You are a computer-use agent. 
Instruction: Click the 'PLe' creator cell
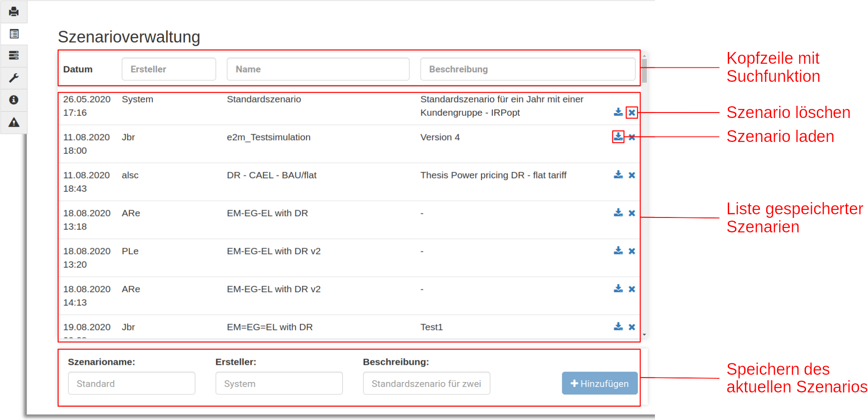(x=130, y=251)
